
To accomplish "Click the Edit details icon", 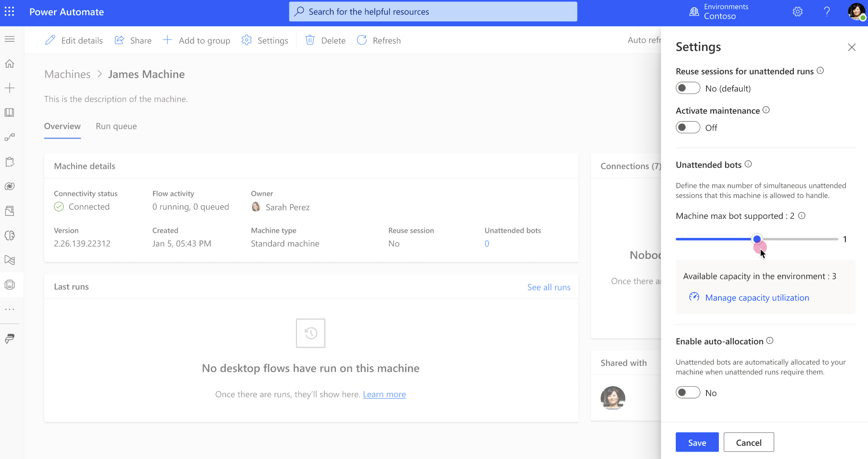I will pos(51,40).
